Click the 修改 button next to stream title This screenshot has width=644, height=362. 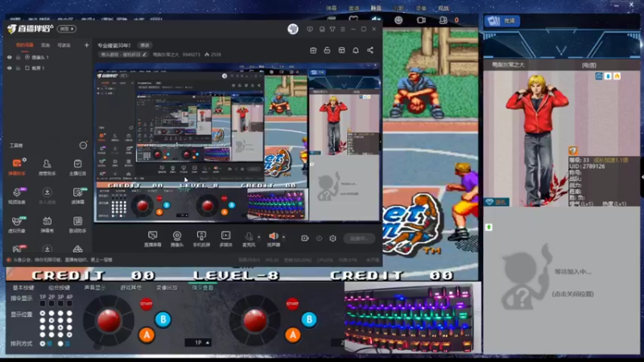pyautogui.click(x=145, y=45)
